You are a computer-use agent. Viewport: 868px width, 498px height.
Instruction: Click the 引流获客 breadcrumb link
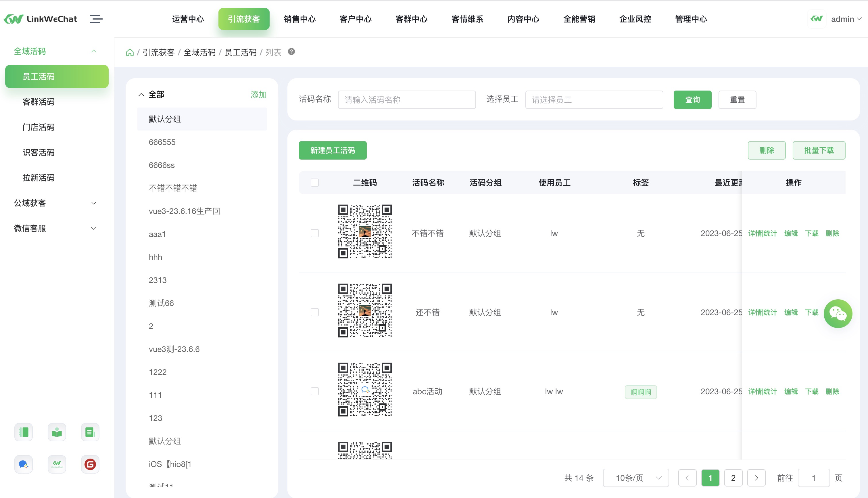(159, 52)
